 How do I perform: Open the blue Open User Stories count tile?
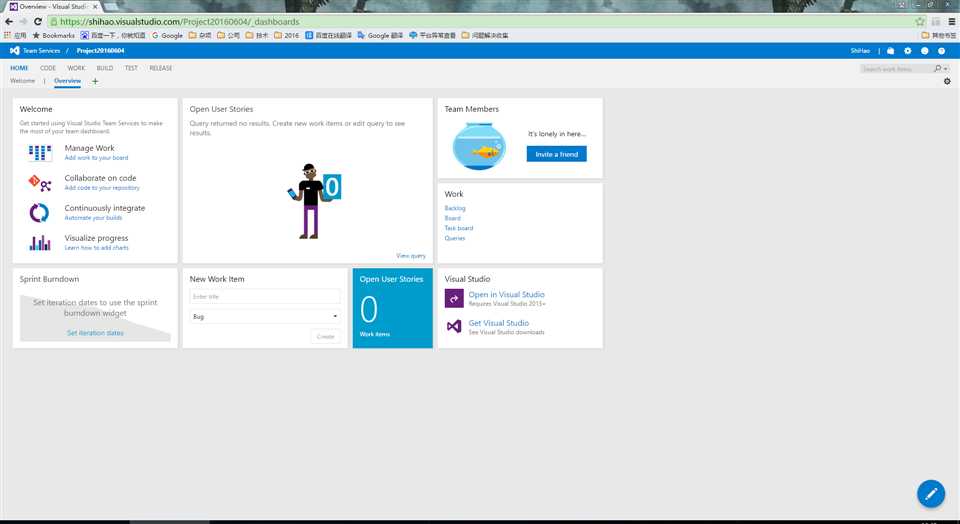coord(392,308)
